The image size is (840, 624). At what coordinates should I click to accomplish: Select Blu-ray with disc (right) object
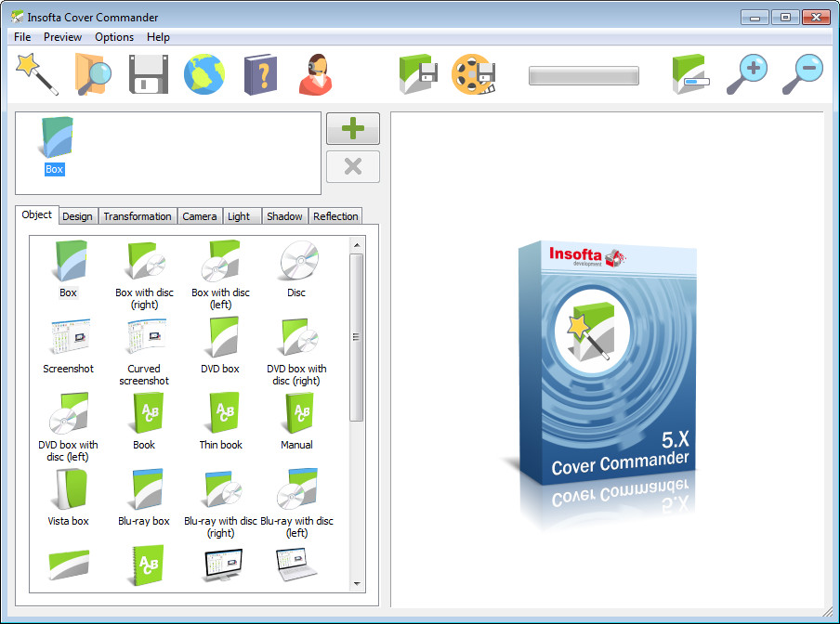coord(221,504)
